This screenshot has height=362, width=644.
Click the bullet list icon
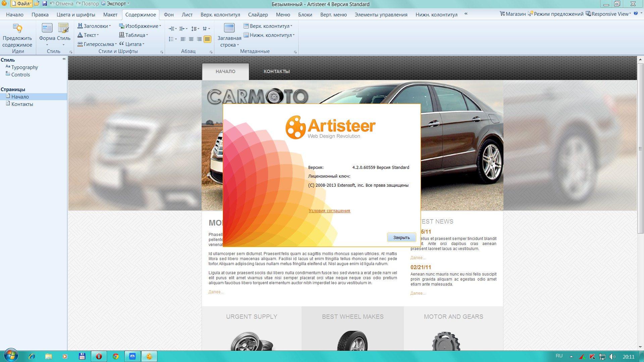coord(171,39)
